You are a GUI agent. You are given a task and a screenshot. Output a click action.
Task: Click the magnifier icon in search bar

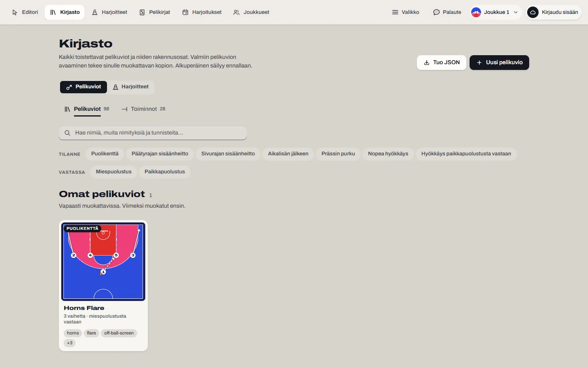point(67,133)
